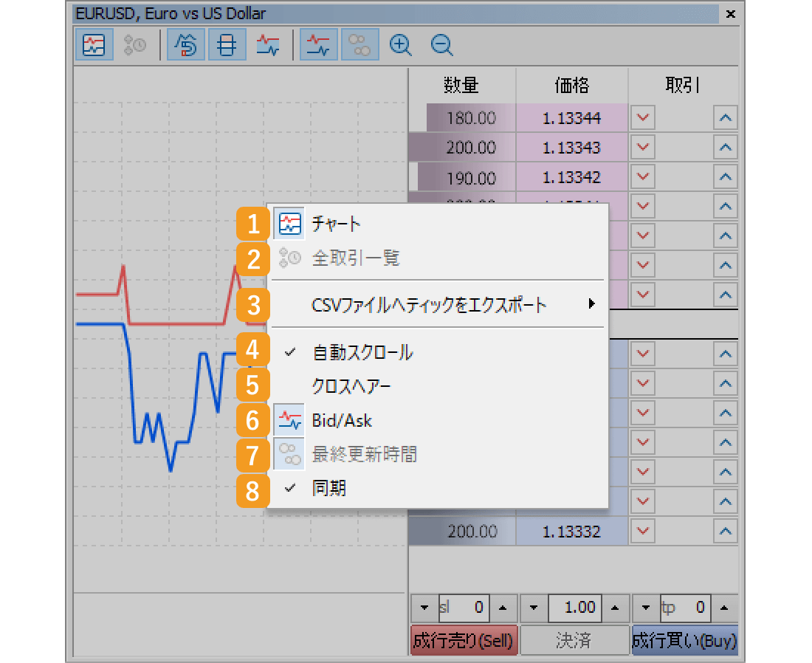The image size is (812, 663).
Task: Click the 価格 column header
Action: coord(571,85)
